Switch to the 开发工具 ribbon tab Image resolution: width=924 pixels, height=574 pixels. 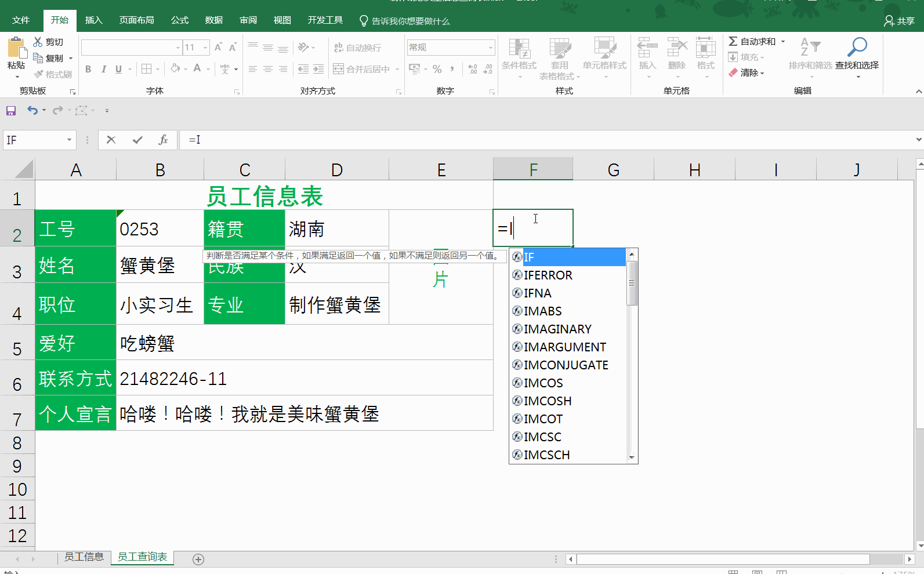pos(325,20)
